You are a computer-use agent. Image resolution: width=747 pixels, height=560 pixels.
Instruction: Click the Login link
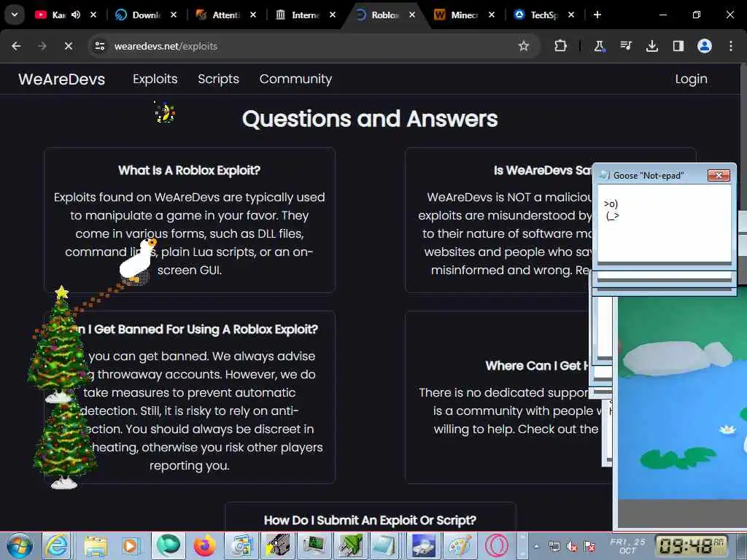691,79
